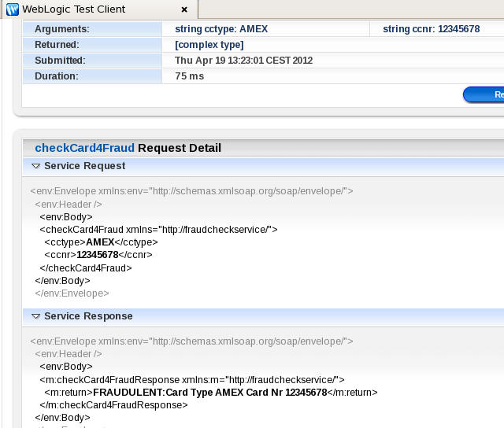This screenshot has height=428, width=504.
Task: Select the WebLogic Test Client tab title
Action: (x=73, y=9)
